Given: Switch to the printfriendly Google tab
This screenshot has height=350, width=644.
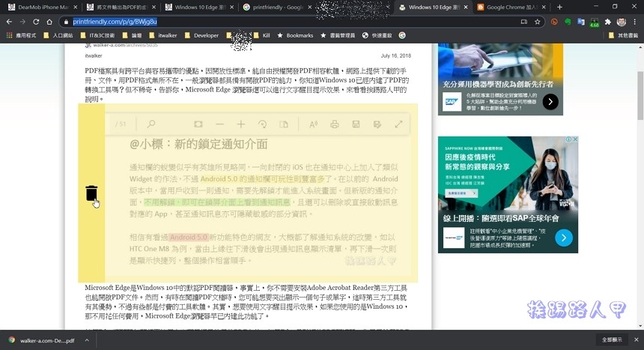Looking at the screenshot, I should [277, 7].
